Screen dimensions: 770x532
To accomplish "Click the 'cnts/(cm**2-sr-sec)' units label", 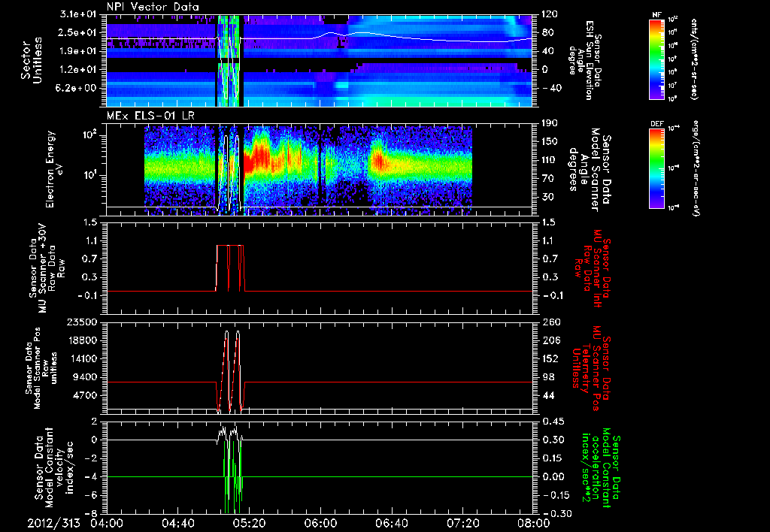I will coord(694,59).
